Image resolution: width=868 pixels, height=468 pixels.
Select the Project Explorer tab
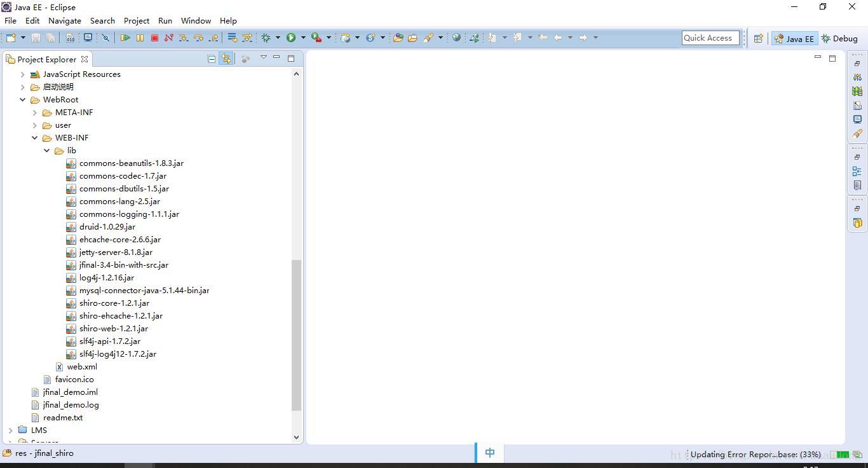point(48,59)
